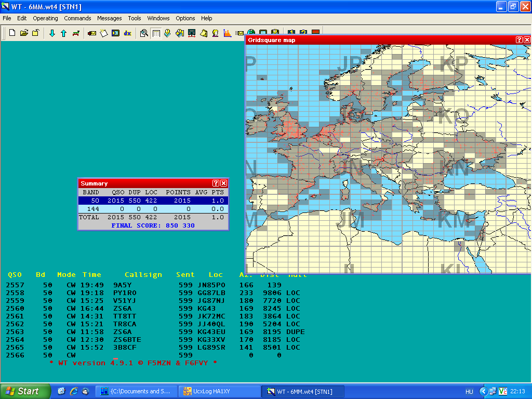The image size is (532, 399).
Task: Click the network monitor icon
Action: [192, 33]
